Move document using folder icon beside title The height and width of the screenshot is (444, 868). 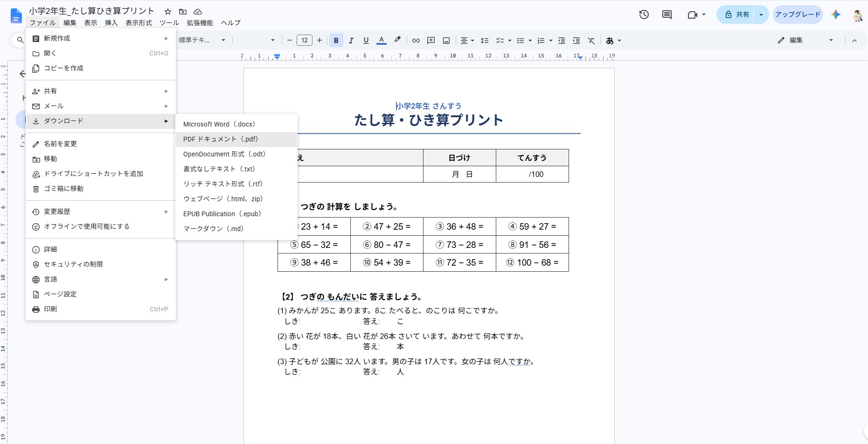(x=183, y=12)
